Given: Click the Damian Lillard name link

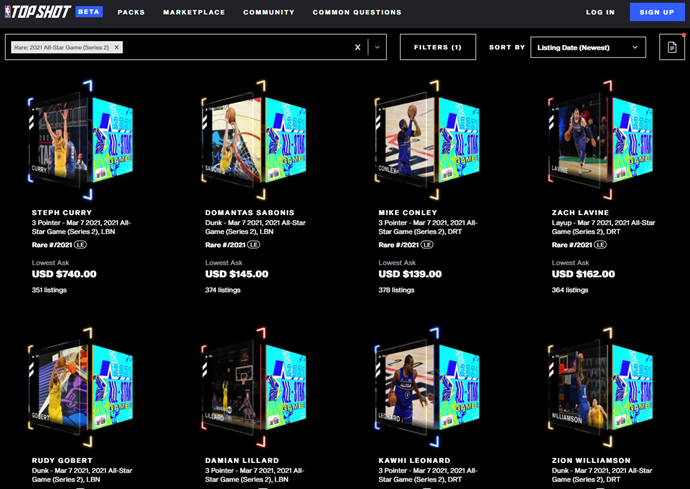Looking at the screenshot, I should (x=242, y=460).
